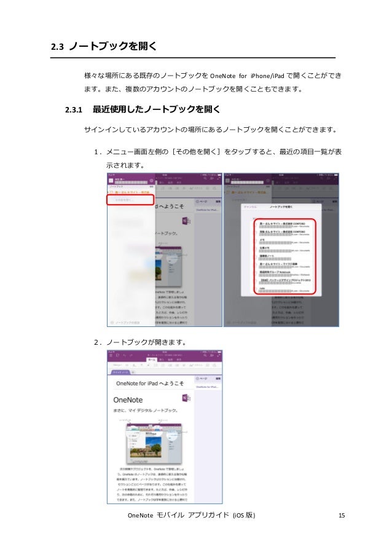Screen dimensions: 392x555
Task: Click subheading 2.3.1 最近使用したノートブックを開く
Action: [x=143, y=109]
